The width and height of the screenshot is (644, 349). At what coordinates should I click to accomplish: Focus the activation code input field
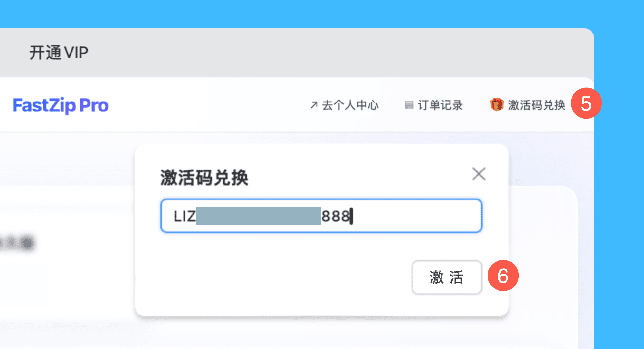click(321, 216)
